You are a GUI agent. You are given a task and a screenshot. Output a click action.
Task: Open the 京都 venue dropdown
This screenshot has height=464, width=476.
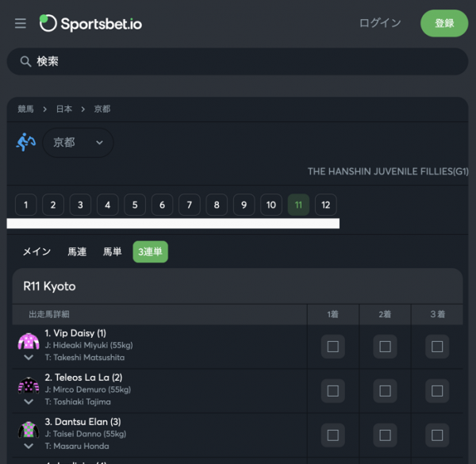(x=78, y=143)
